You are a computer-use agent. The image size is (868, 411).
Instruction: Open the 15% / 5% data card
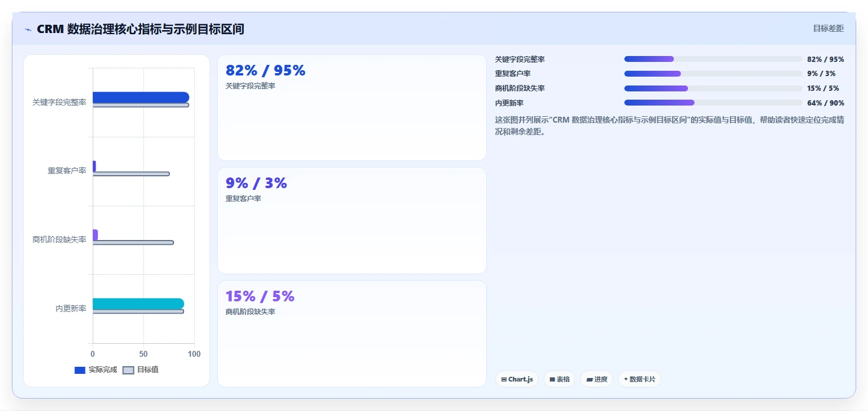[352, 334]
